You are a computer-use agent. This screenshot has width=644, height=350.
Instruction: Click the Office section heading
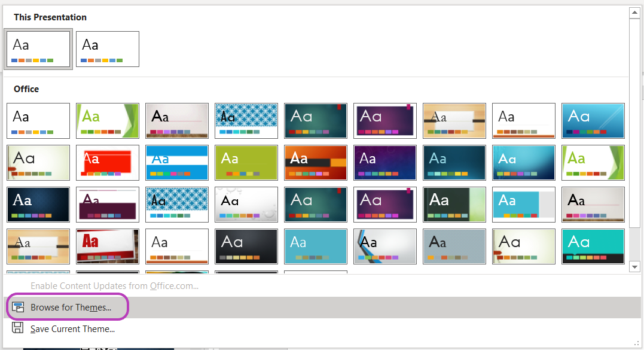(x=26, y=89)
